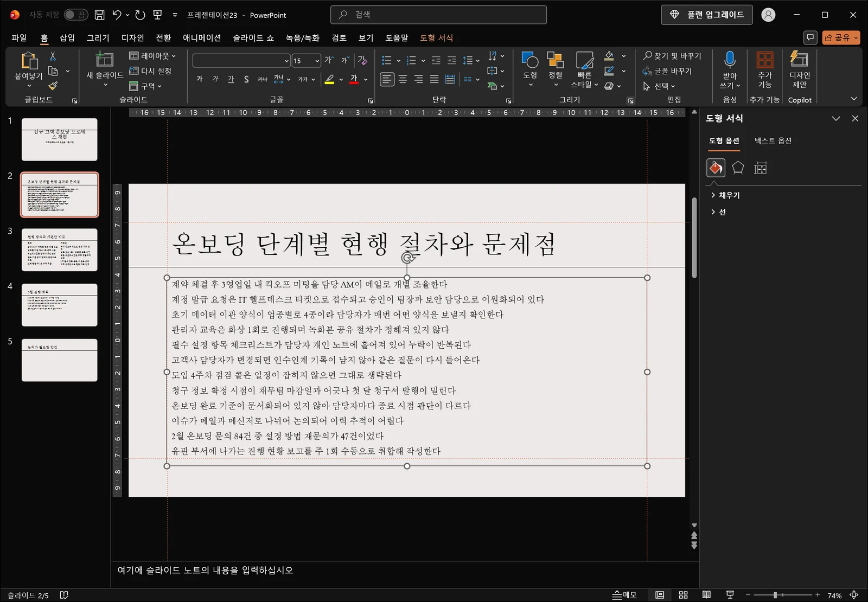This screenshot has width=868, height=602.
Task: Switch to reading view icon
Action: 706,595
